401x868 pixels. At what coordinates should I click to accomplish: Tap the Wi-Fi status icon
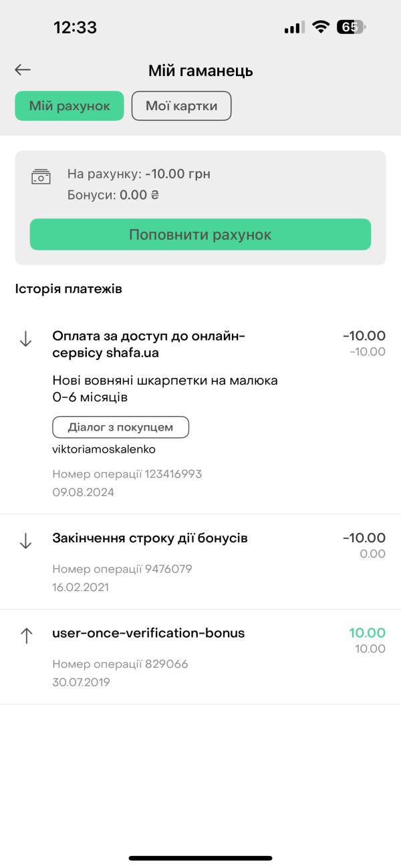[x=321, y=27]
